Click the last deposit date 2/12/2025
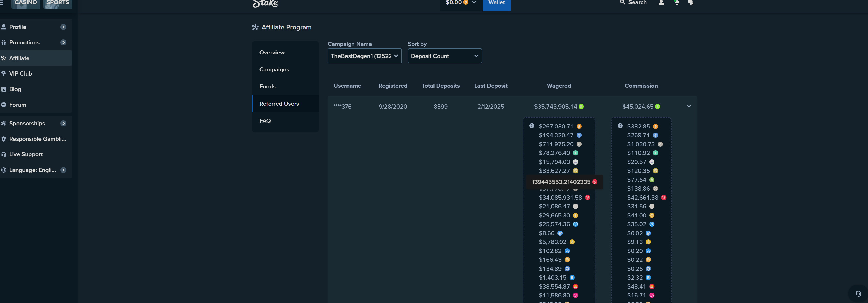Viewport: 868px width, 303px height. [491, 107]
